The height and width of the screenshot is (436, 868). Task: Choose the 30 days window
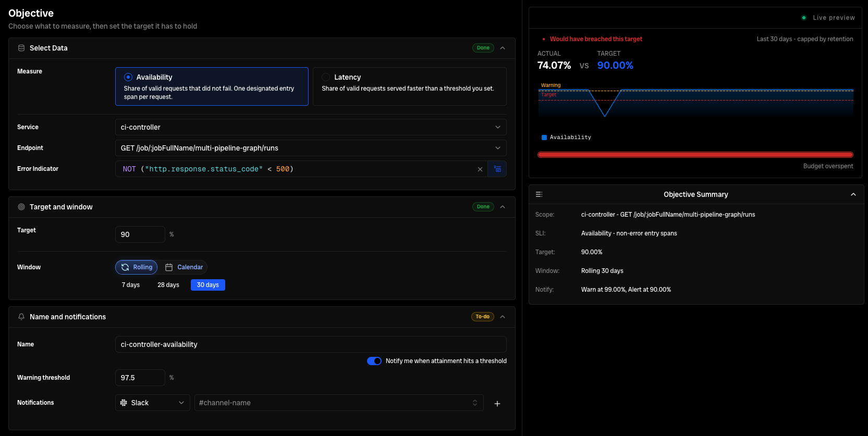(208, 285)
